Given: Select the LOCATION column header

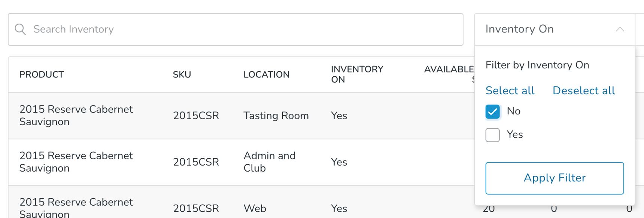Looking at the screenshot, I should pyautogui.click(x=267, y=74).
